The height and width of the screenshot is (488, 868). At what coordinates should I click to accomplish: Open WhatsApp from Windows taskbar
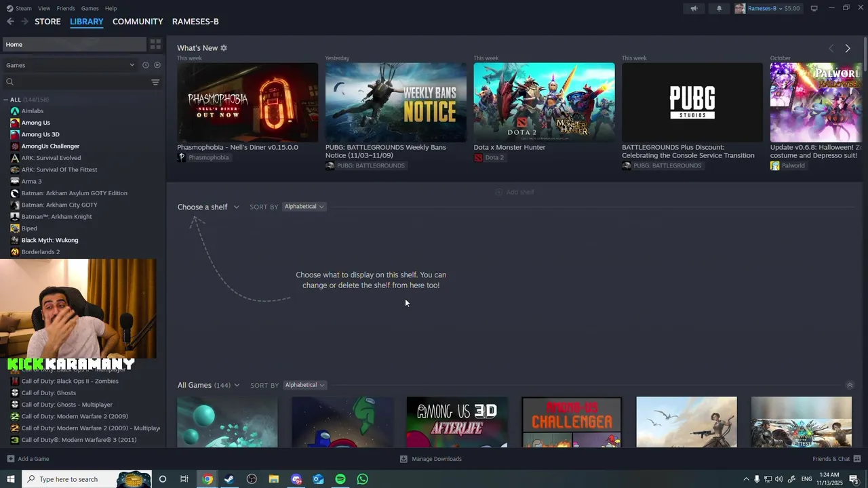tap(363, 479)
